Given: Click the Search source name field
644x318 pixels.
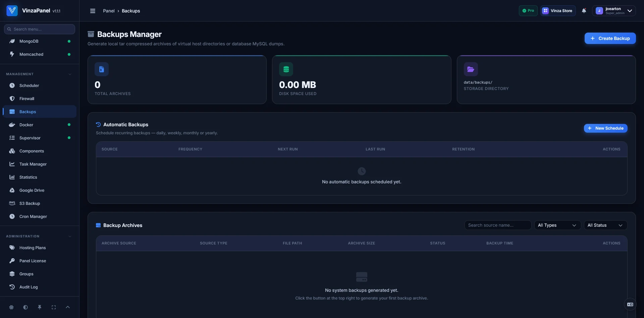Looking at the screenshot, I should (498, 225).
